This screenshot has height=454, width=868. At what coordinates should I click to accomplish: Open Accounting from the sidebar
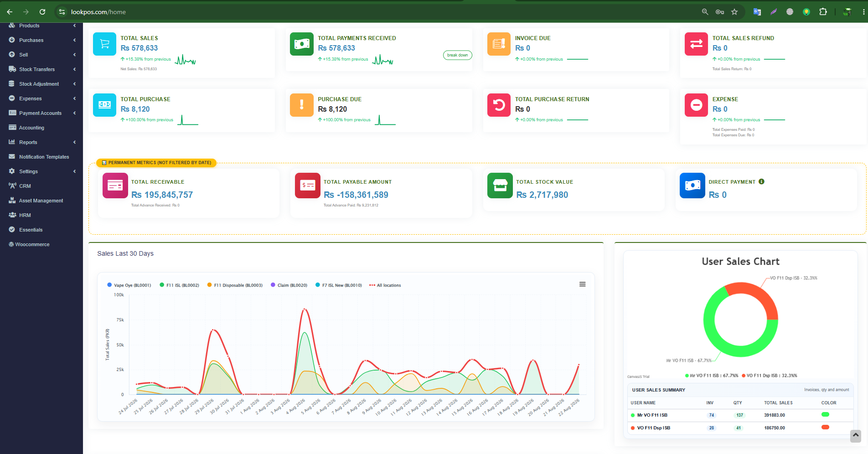[x=41, y=128]
